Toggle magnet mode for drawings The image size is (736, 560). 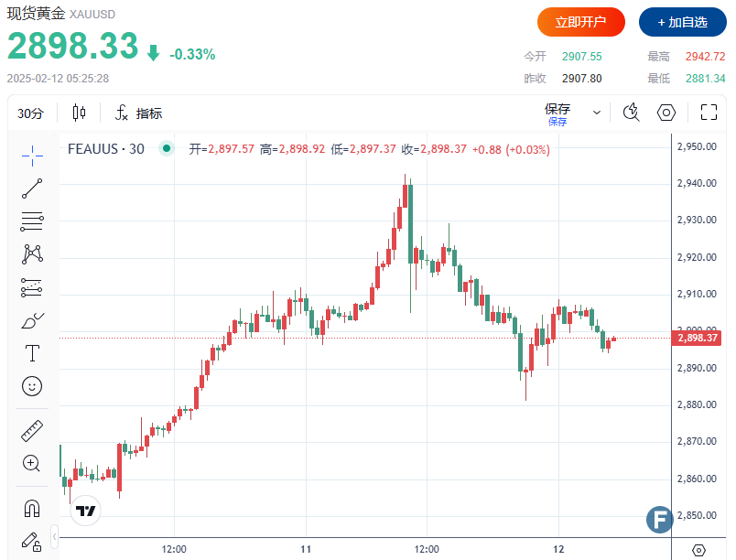point(32,508)
